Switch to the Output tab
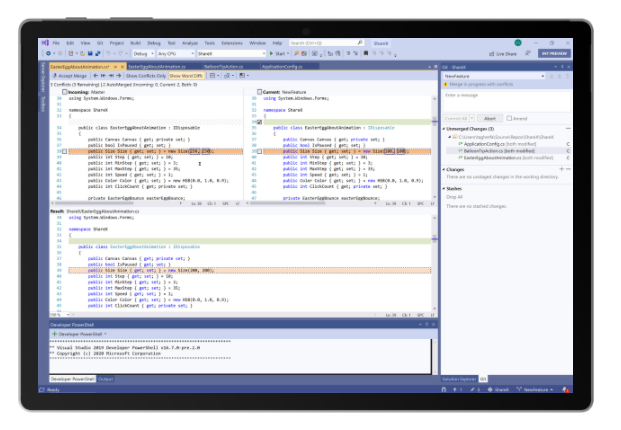The image size is (621, 430). click(105, 379)
